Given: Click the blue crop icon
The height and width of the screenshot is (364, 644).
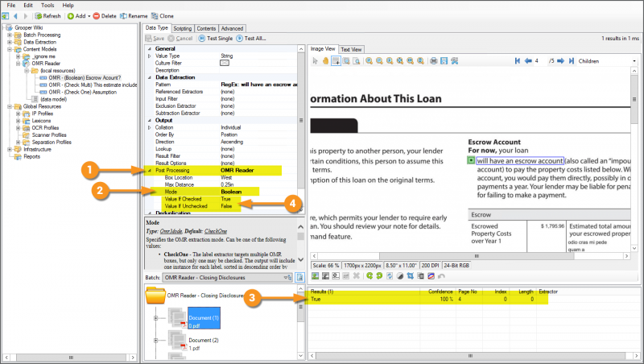Looking at the screenshot, I should click(411, 275).
